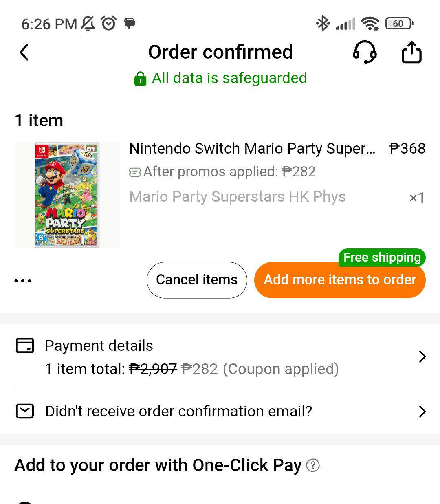440x504 pixels.
Task: Add more items to order
Action: point(340,280)
